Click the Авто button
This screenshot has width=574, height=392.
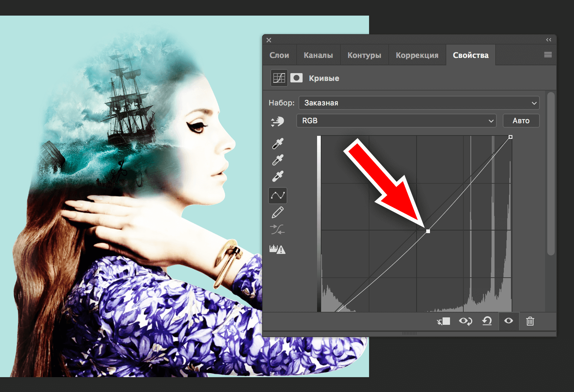pyautogui.click(x=521, y=121)
